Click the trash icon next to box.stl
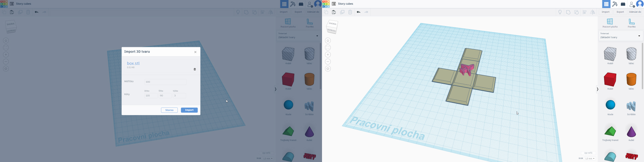The image size is (644, 162). click(x=195, y=69)
